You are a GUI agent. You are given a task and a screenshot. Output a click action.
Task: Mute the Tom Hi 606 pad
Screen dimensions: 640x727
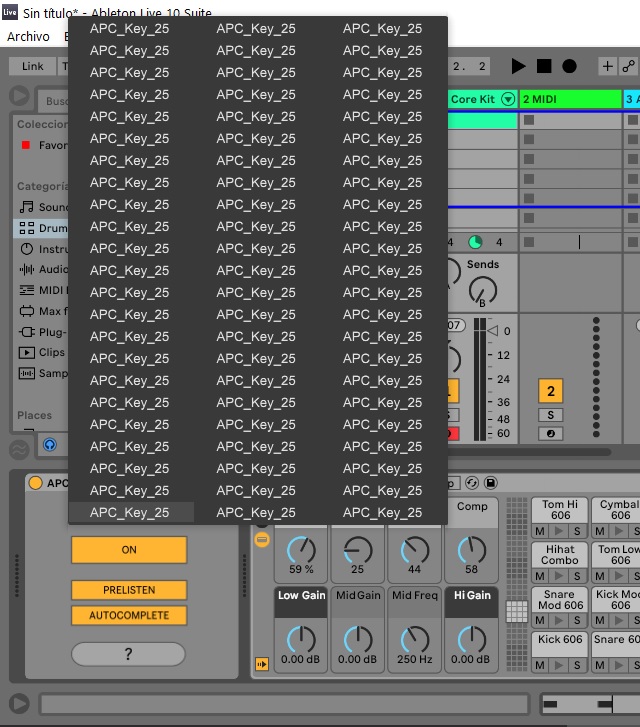tap(539, 531)
